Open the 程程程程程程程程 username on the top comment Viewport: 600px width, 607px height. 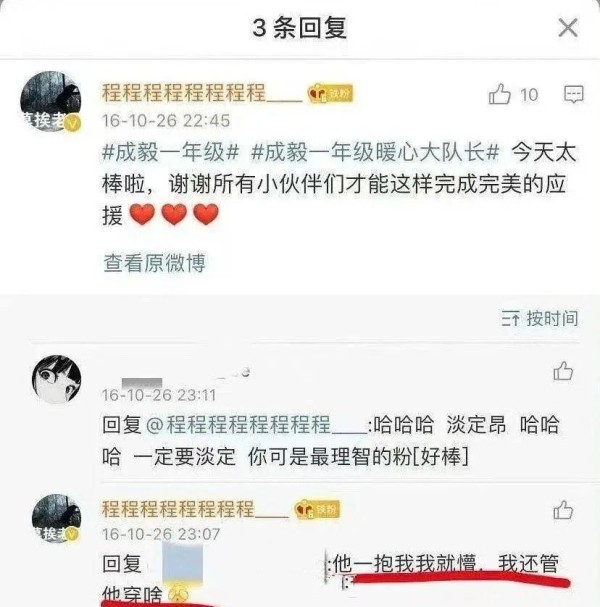(202, 93)
